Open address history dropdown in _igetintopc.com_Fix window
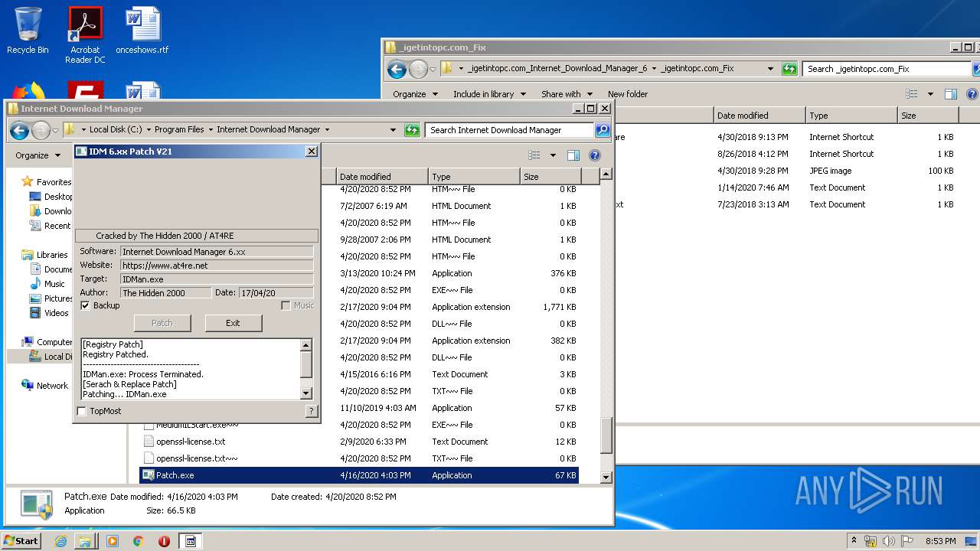The image size is (980, 551). [770, 69]
